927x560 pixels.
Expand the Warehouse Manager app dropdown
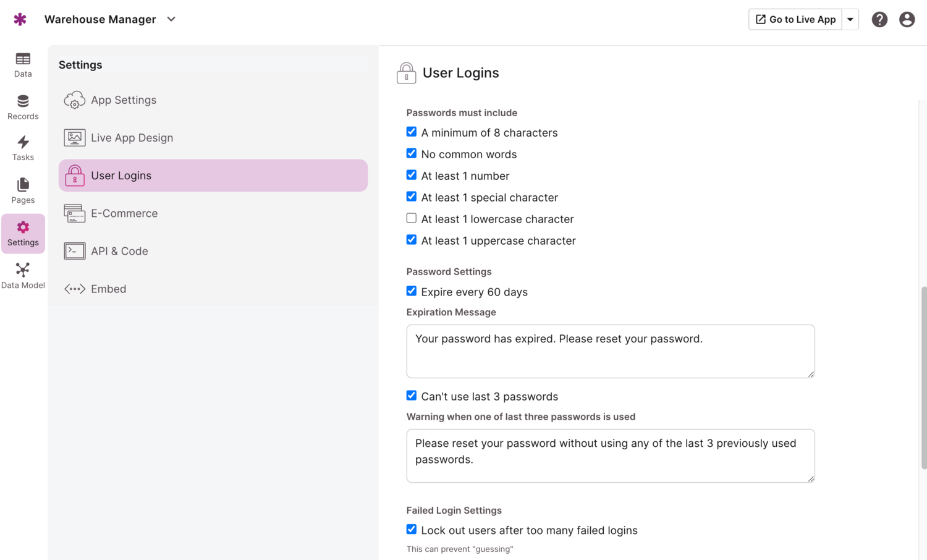click(x=171, y=19)
